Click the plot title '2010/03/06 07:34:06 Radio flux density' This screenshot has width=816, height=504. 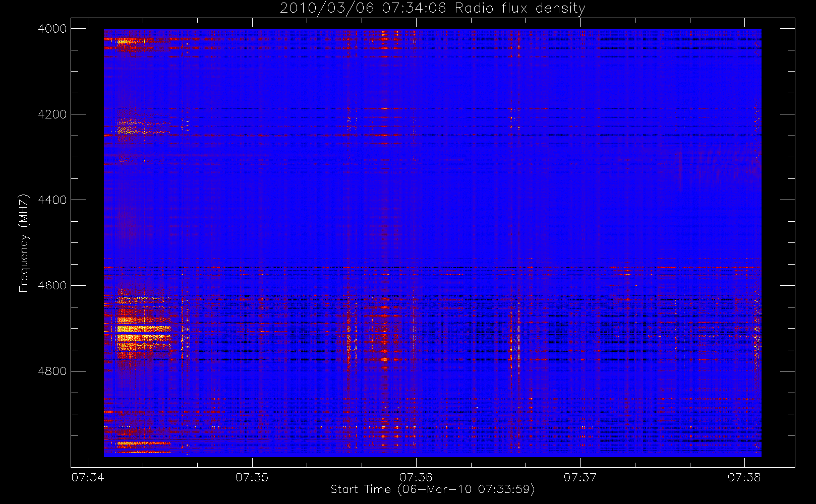point(432,9)
